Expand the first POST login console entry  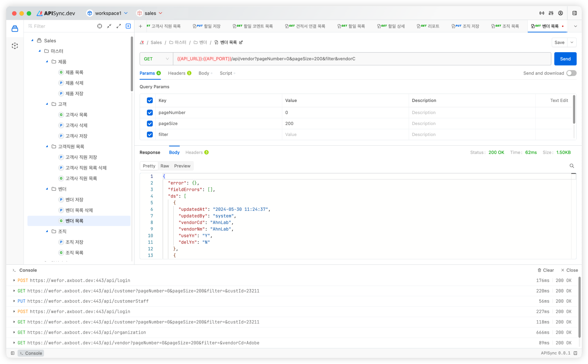coord(14,280)
